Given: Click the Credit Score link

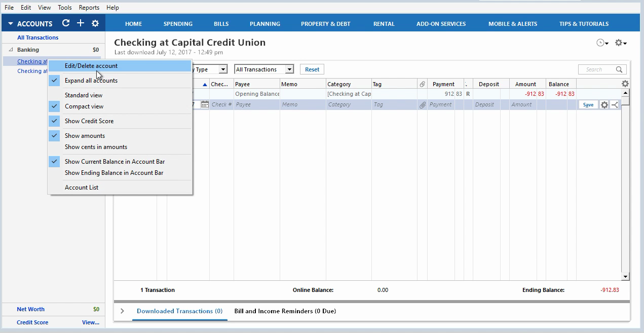Looking at the screenshot, I should tap(32, 322).
